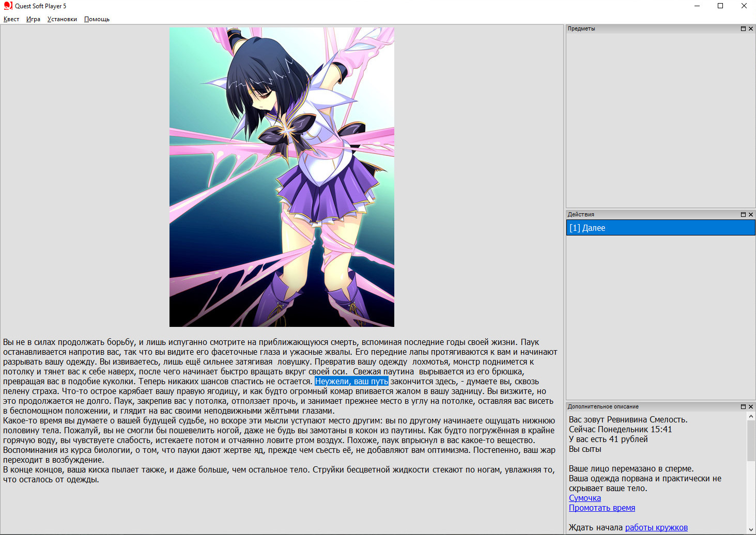Click the text 'Сейчас Понедельник 15:41'
756x535 pixels.
[620, 429]
